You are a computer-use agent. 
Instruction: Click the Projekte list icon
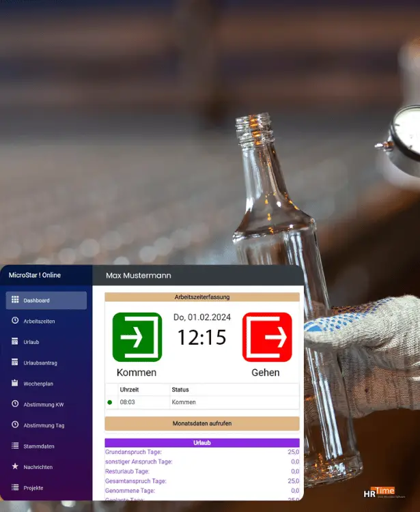[x=15, y=487]
